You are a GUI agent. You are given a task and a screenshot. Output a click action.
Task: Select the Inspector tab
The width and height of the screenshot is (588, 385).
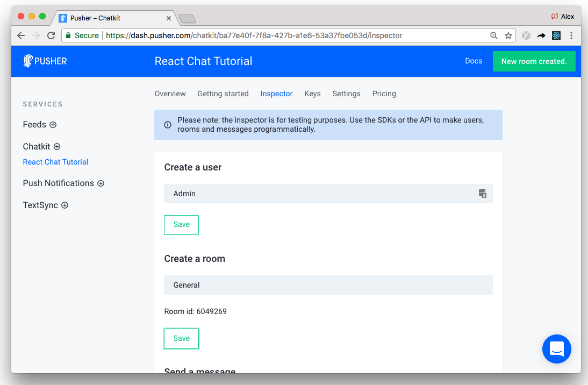276,94
